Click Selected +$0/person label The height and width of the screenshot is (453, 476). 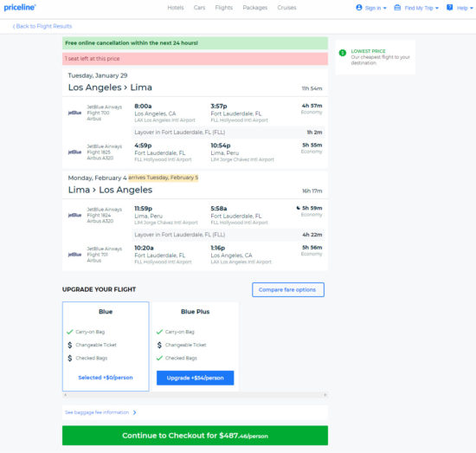tap(106, 378)
